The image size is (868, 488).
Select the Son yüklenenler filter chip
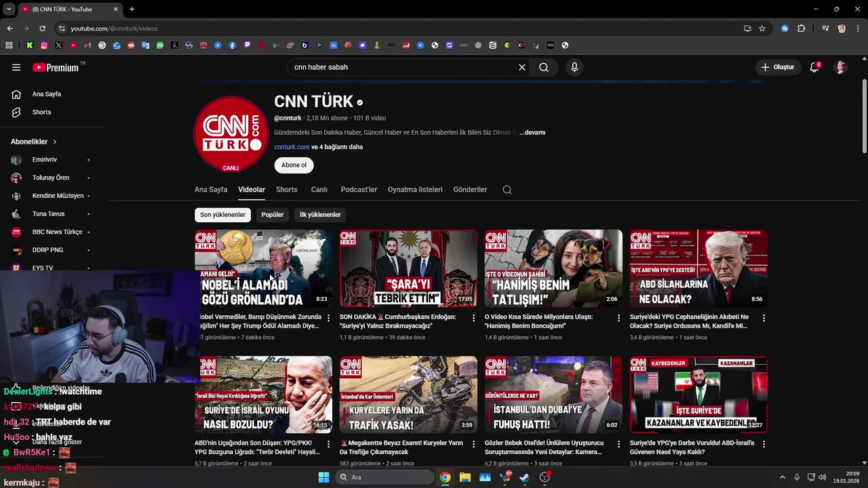[222, 215]
